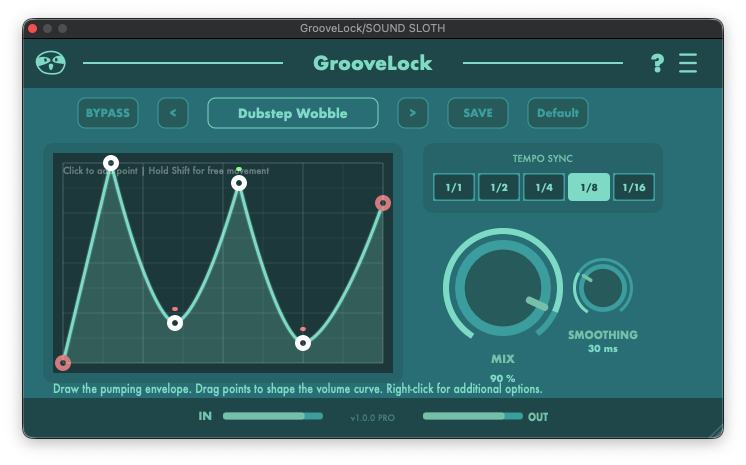
Task: Advance to next preset with right arrow
Action: tap(412, 113)
